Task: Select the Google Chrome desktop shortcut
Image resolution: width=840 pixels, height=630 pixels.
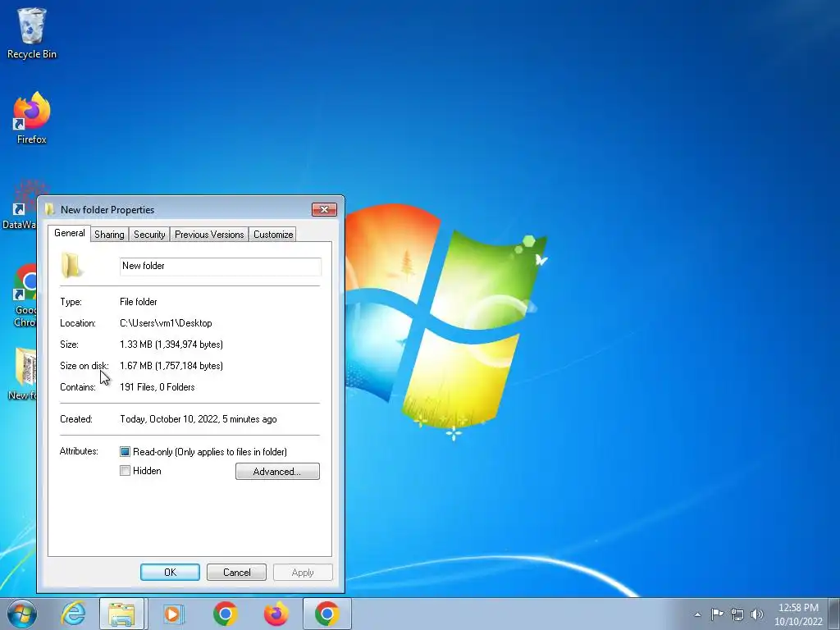Action: (x=25, y=294)
